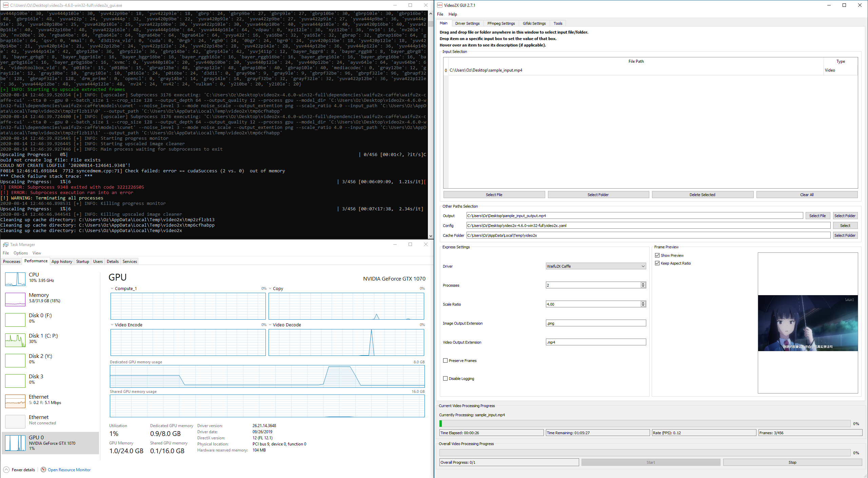
Task: Click the Output file path field
Action: (x=634, y=215)
